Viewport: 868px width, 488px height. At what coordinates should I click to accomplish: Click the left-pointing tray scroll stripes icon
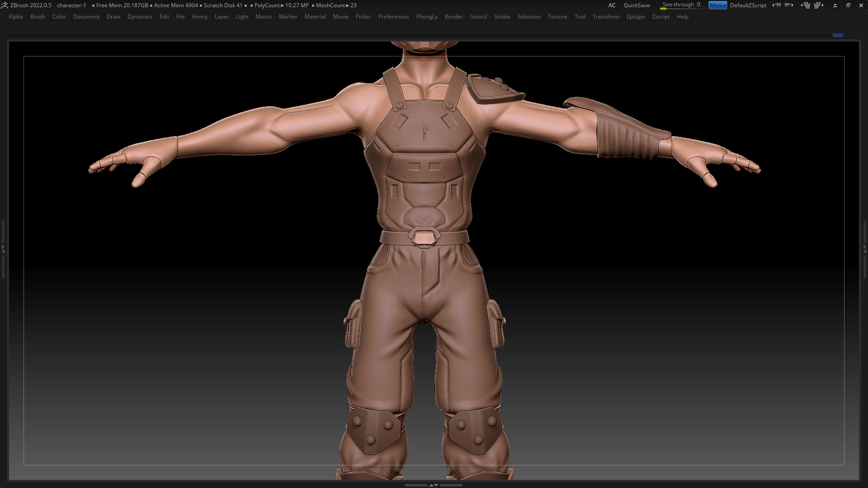(778, 5)
